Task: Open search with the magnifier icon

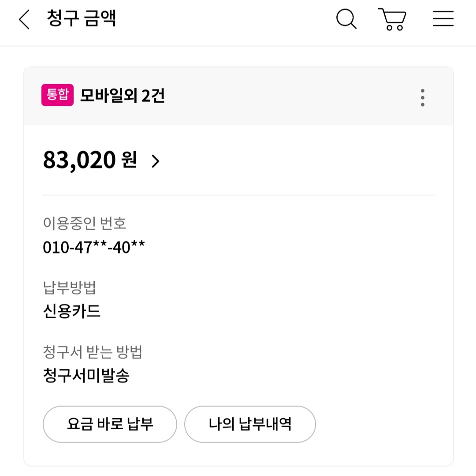Action: click(346, 19)
